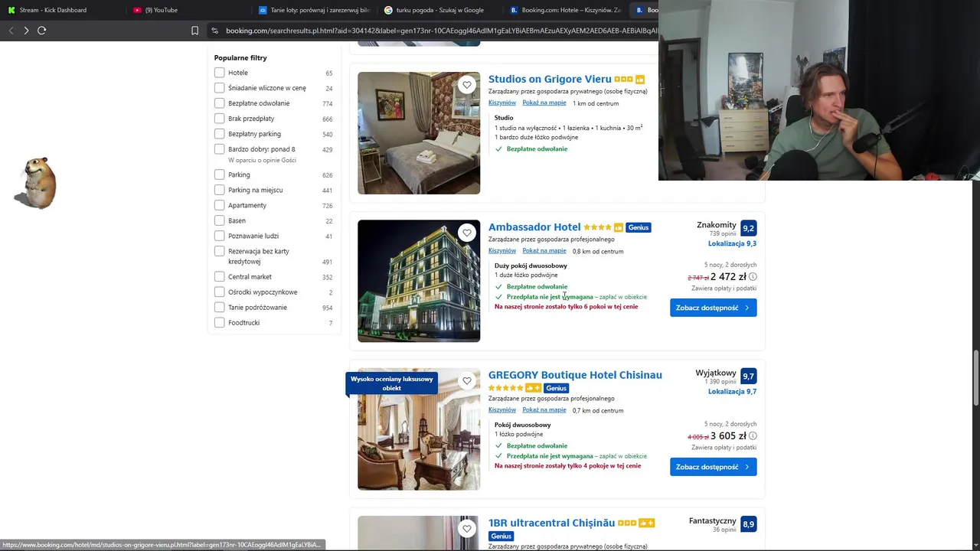Open 1BR ultracentral Chișinău title link
Image resolution: width=980 pixels, height=551 pixels.
pyautogui.click(x=551, y=523)
